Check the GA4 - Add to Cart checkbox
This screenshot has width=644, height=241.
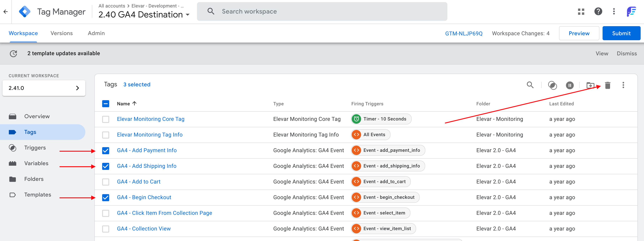coord(106,182)
